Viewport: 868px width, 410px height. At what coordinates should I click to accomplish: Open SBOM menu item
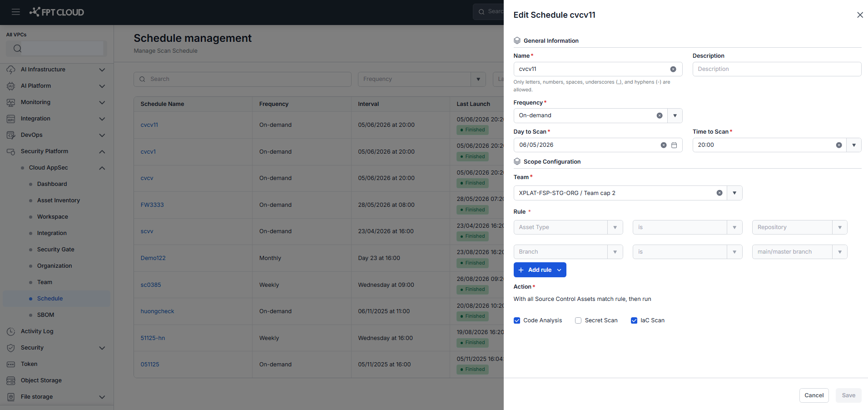[45, 315]
